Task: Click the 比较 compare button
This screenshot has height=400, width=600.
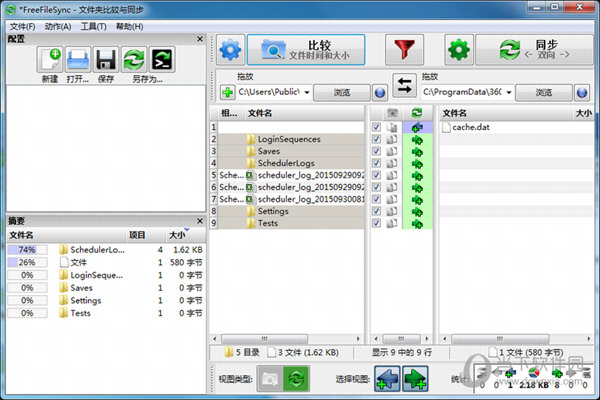Action: point(306,50)
